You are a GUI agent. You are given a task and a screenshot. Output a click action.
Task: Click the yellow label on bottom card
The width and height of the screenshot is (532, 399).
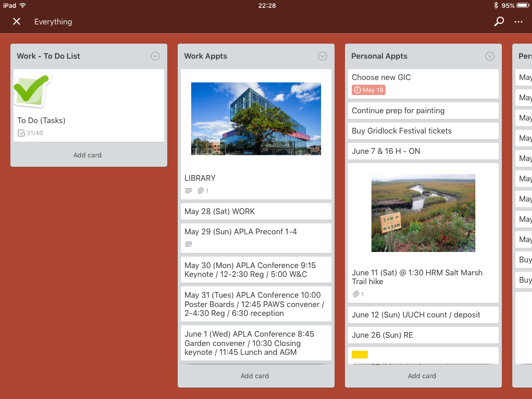(x=360, y=354)
